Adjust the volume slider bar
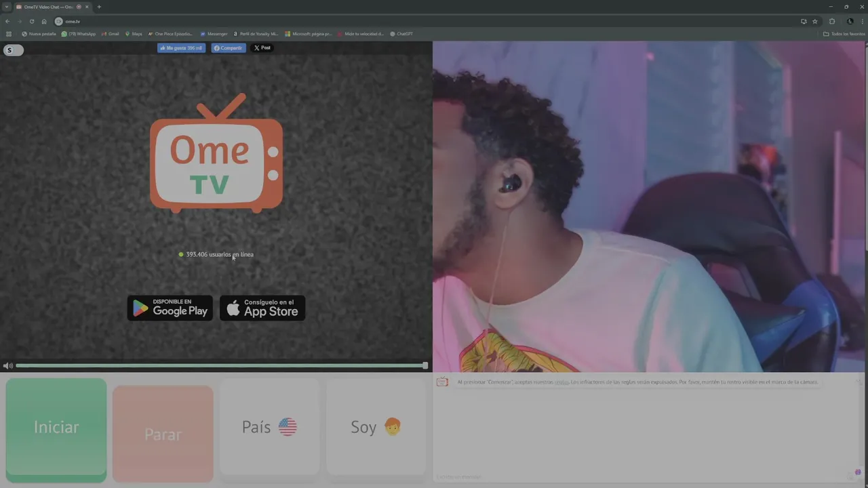 point(222,366)
